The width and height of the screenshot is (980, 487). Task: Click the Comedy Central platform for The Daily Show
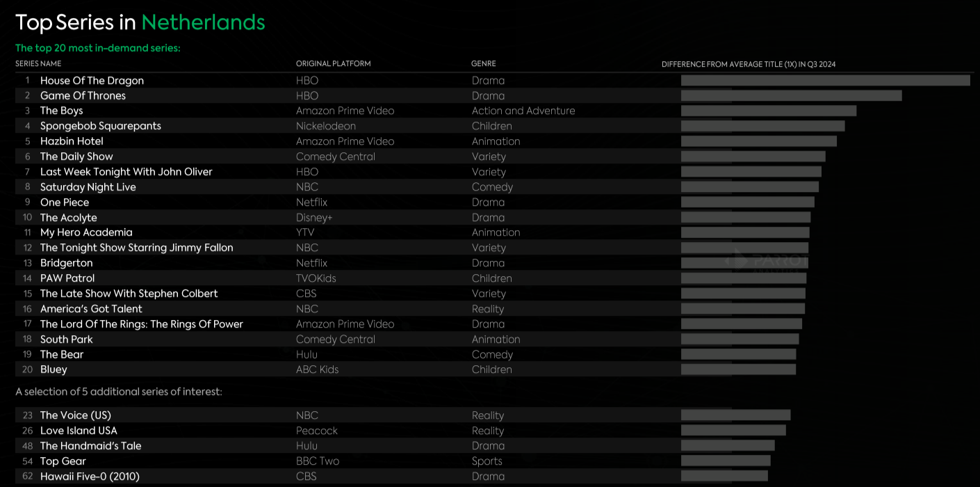pyautogui.click(x=336, y=157)
